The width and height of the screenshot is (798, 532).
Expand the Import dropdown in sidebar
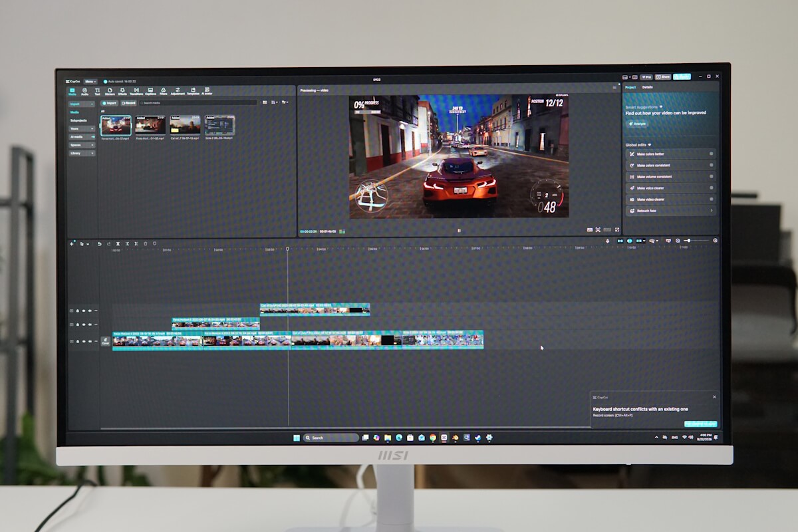[82, 104]
